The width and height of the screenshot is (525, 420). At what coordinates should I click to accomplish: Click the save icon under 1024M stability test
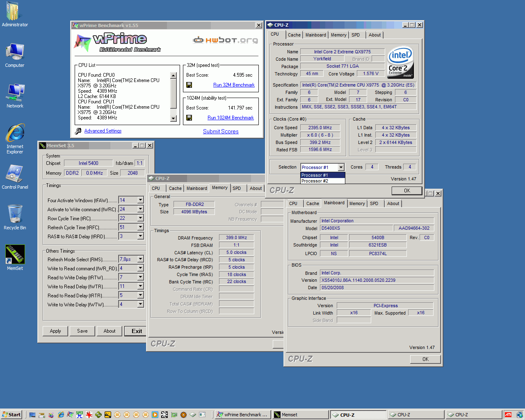(x=189, y=118)
